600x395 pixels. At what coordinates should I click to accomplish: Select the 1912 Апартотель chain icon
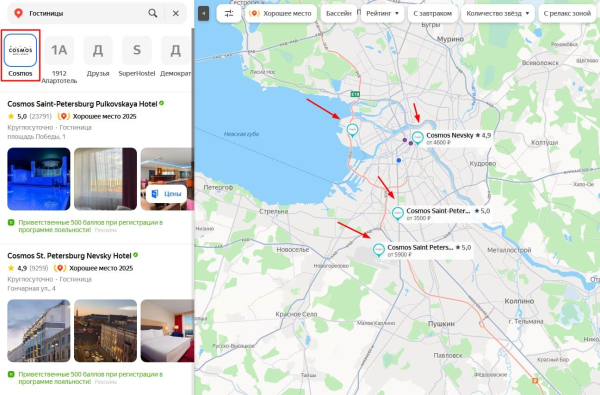coord(59,50)
